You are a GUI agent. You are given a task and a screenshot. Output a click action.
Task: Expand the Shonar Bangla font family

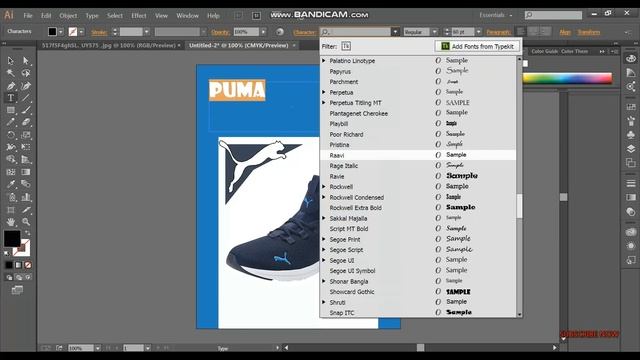click(324, 281)
